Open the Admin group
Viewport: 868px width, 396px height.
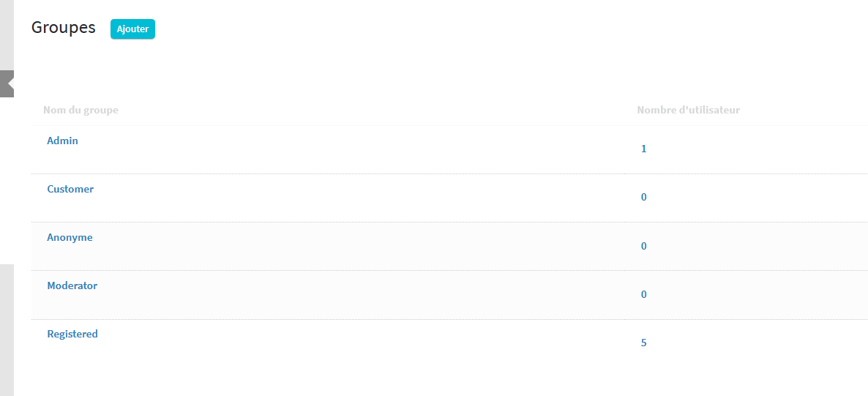62,141
